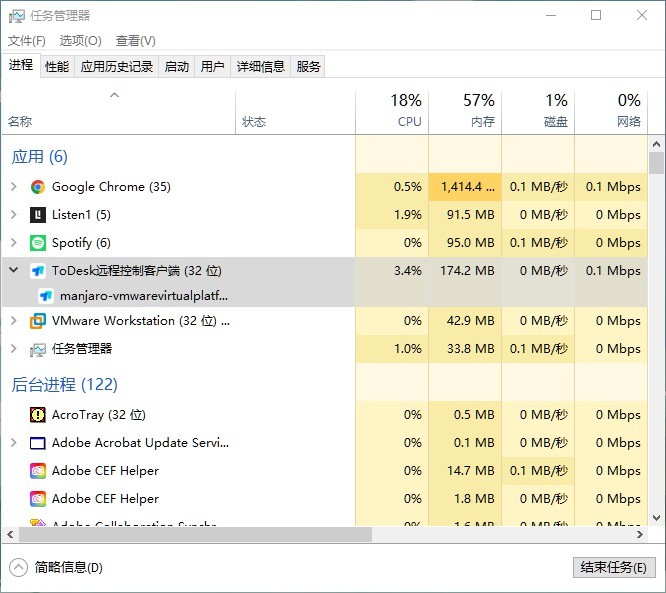Select the Google Chrome (35) row name

pos(111,187)
